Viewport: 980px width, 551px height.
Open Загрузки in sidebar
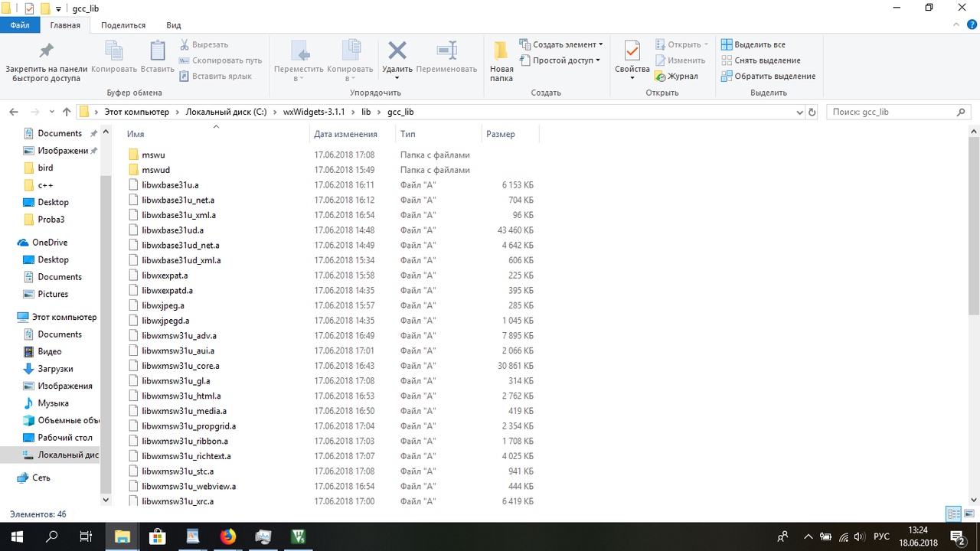tap(55, 369)
